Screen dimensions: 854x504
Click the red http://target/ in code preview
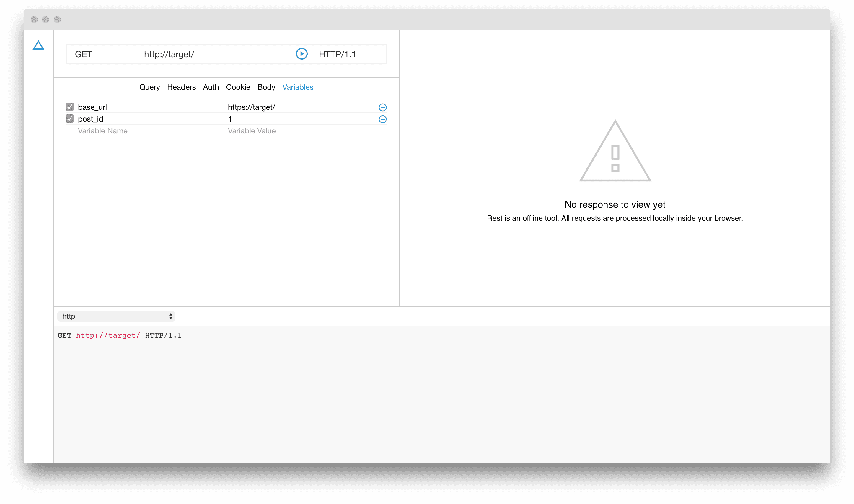pos(108,336)
